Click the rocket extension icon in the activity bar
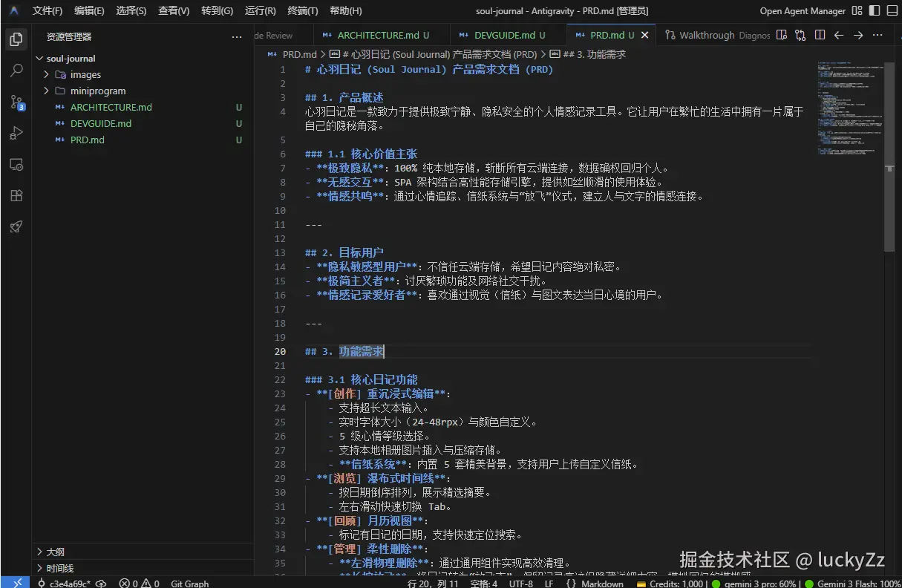Viewport: 902px width, 588px height. [x=16, y=226]
